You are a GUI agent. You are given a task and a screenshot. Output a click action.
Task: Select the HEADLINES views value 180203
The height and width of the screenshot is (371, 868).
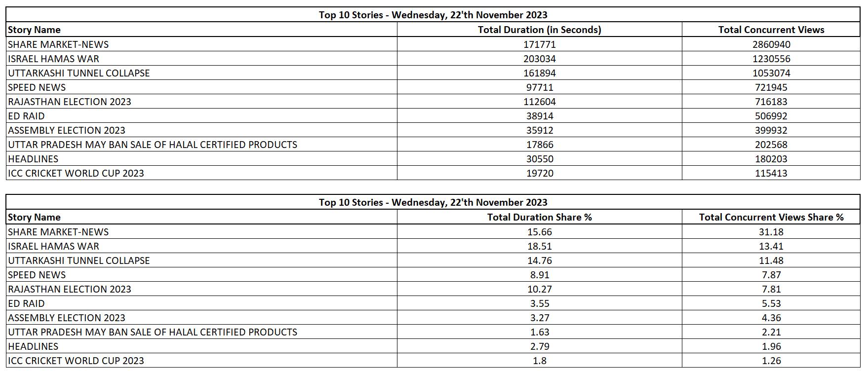(x=771, y=159)
